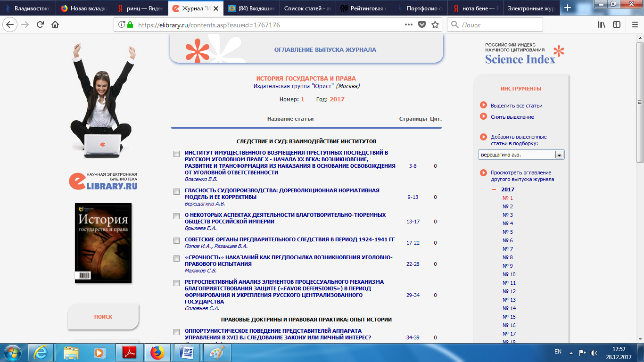
Task: Switch to the Список статей tab
Action: [307, 8]
